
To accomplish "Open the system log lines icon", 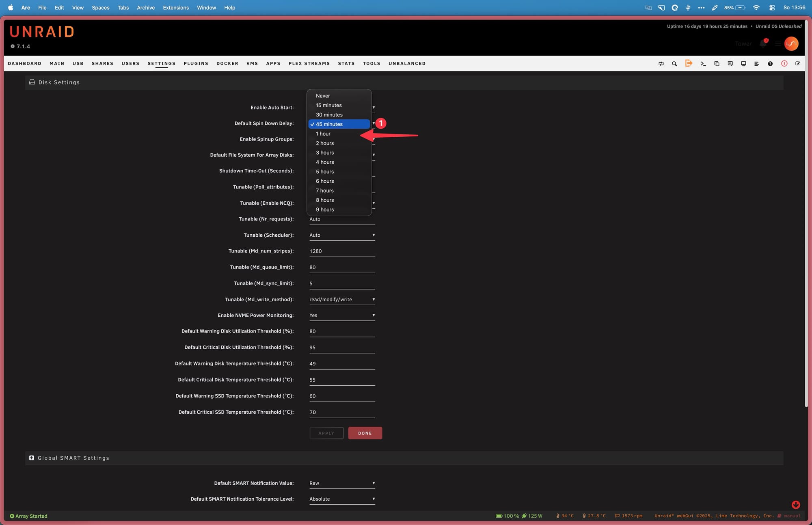I will click(757, 64).
